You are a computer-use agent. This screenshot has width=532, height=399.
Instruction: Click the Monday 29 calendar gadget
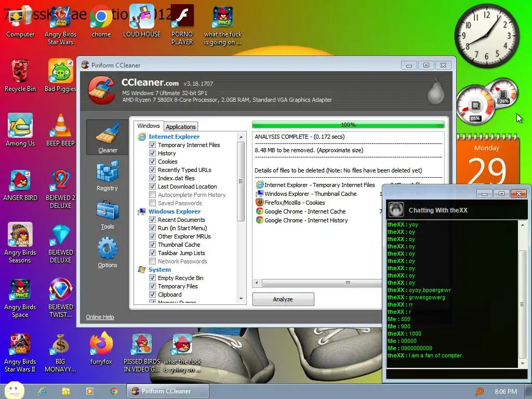click(x=487, y=159)
